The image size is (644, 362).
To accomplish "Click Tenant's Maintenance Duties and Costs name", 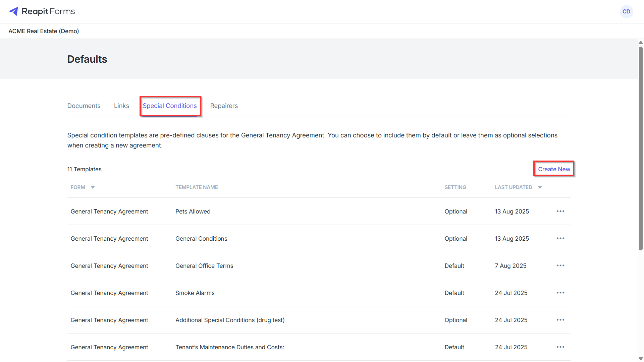I will coord(230,347).
